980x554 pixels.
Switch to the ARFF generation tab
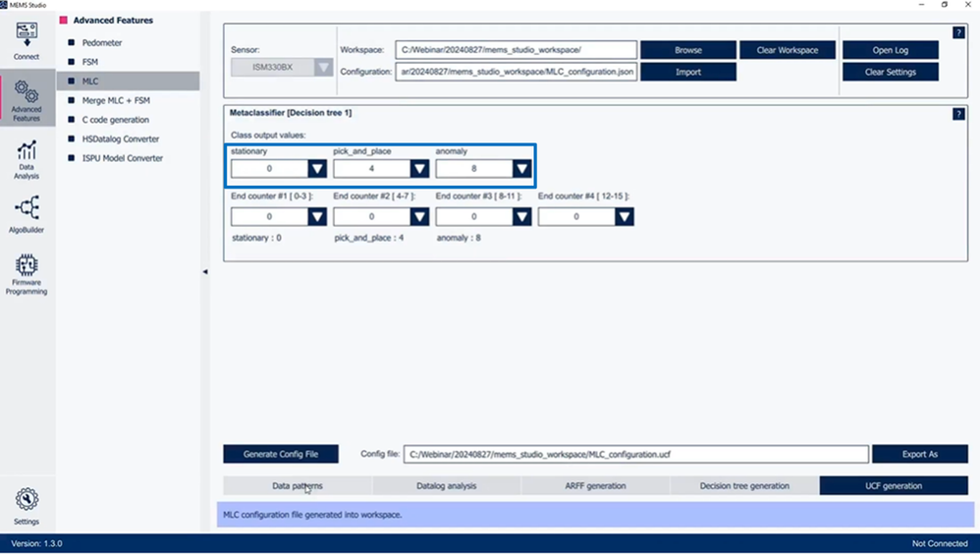pos(595,486)
